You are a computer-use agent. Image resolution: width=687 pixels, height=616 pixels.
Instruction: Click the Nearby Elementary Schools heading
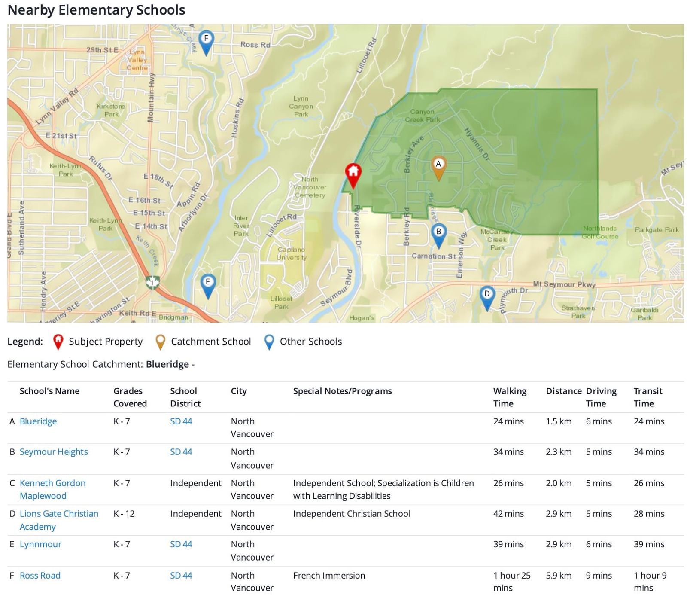[96, 10]
